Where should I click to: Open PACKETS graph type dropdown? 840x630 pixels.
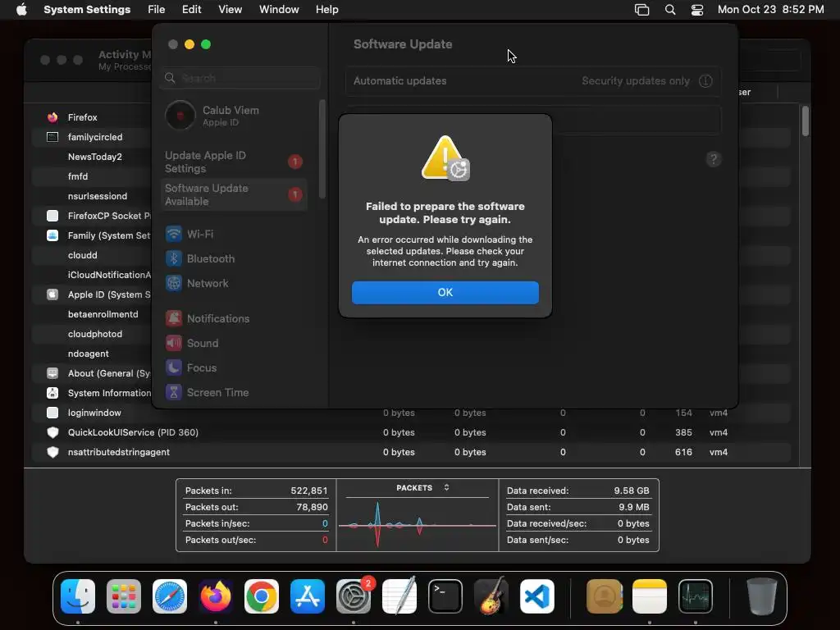(x=422, y=488)
